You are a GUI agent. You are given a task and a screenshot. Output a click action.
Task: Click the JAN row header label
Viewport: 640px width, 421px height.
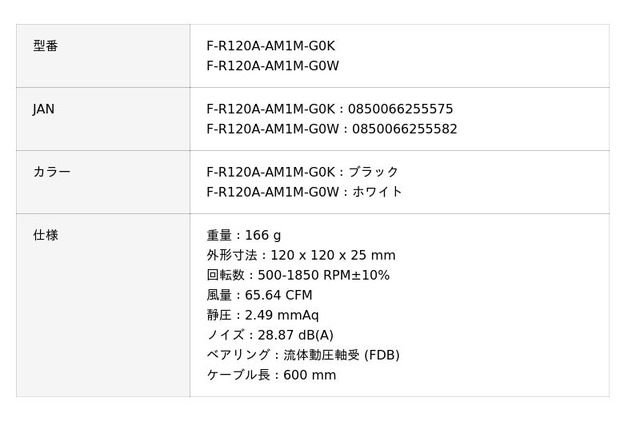[x=43, y=109]
